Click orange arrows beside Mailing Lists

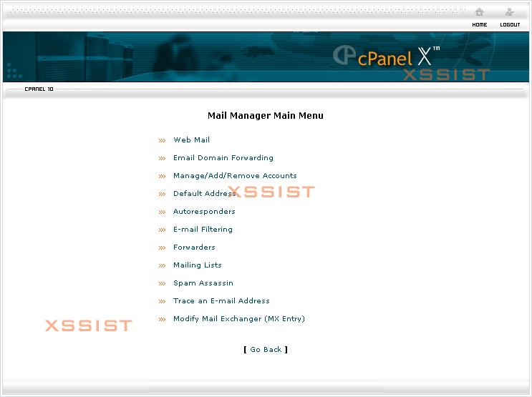pyautogui.click(x=162, y=266)
